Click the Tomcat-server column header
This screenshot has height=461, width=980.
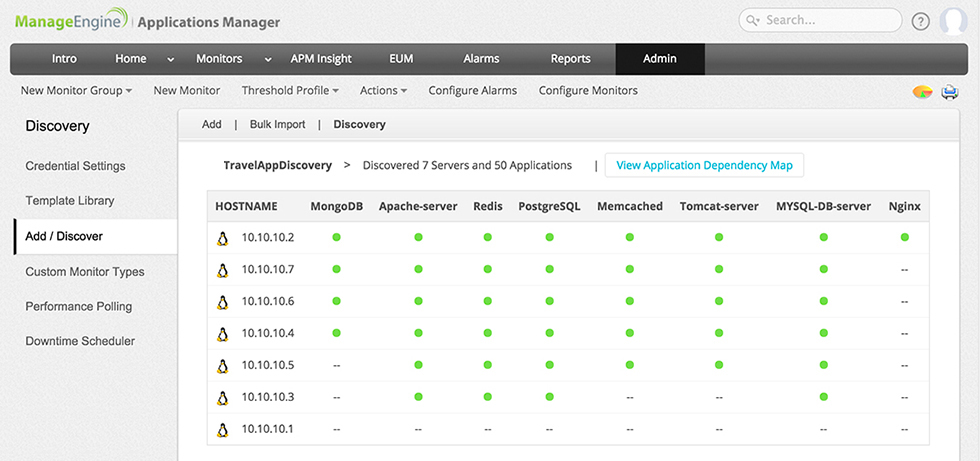719,206
